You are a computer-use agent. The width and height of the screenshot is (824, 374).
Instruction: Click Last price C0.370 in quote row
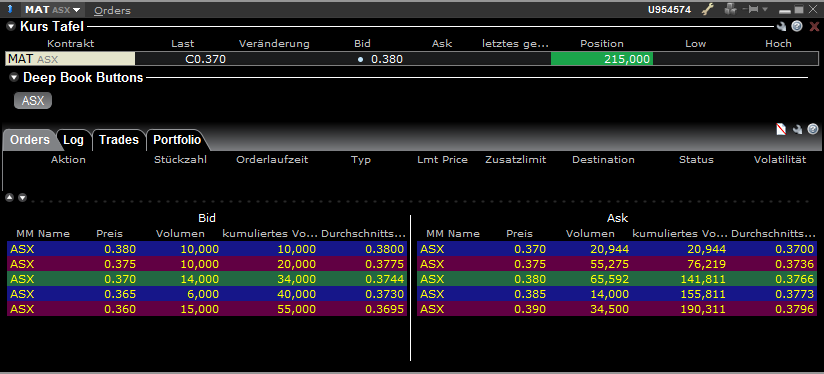205,59
